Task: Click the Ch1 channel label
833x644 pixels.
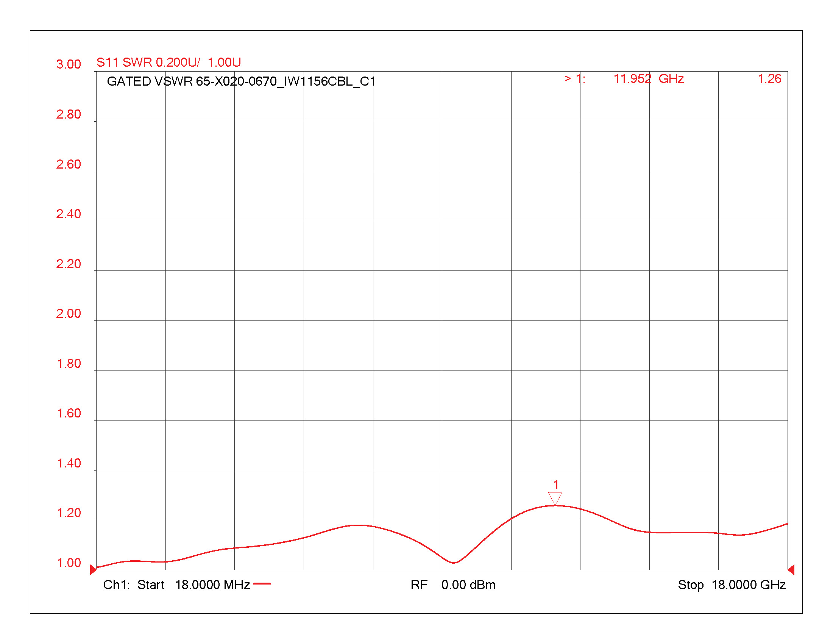Action: (x=116, y=585)
